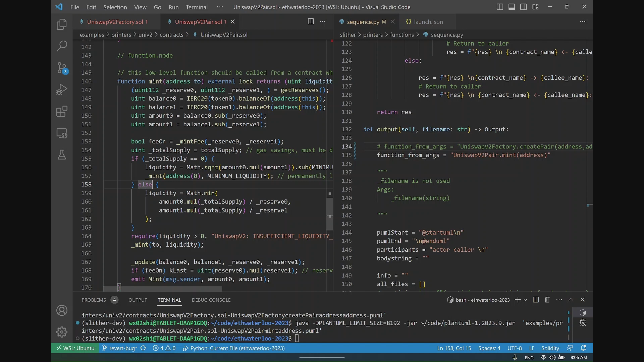Open more actions for left editor group
The height and width of the screenshot is (362, 644).
tap(322, 21)
